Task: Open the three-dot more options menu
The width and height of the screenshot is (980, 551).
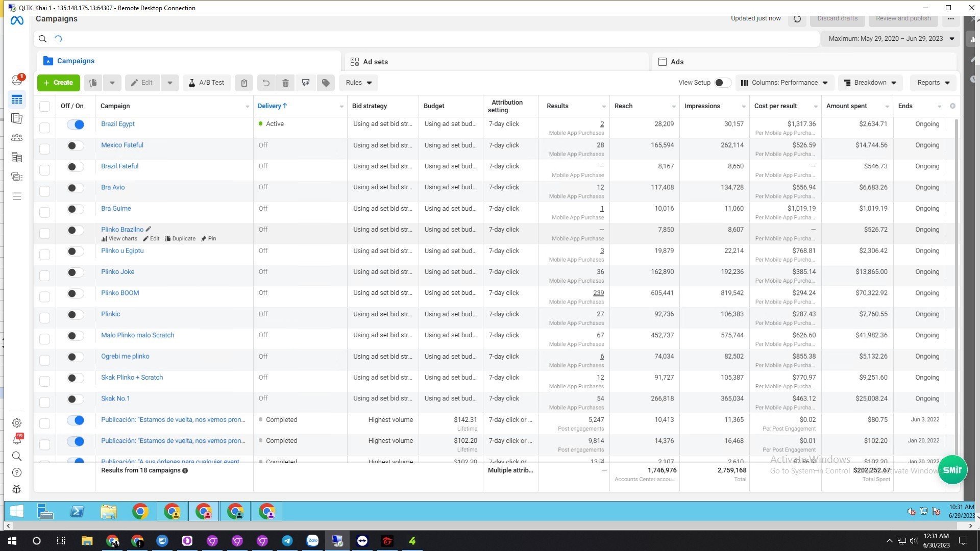Action: [950, 19]
